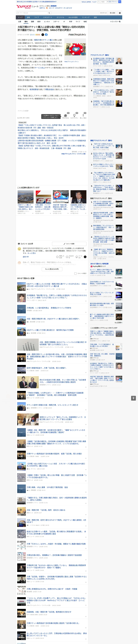Open the みんなの意見 tab
Screen dimensions: 138x644
click(x=73, y=17)
